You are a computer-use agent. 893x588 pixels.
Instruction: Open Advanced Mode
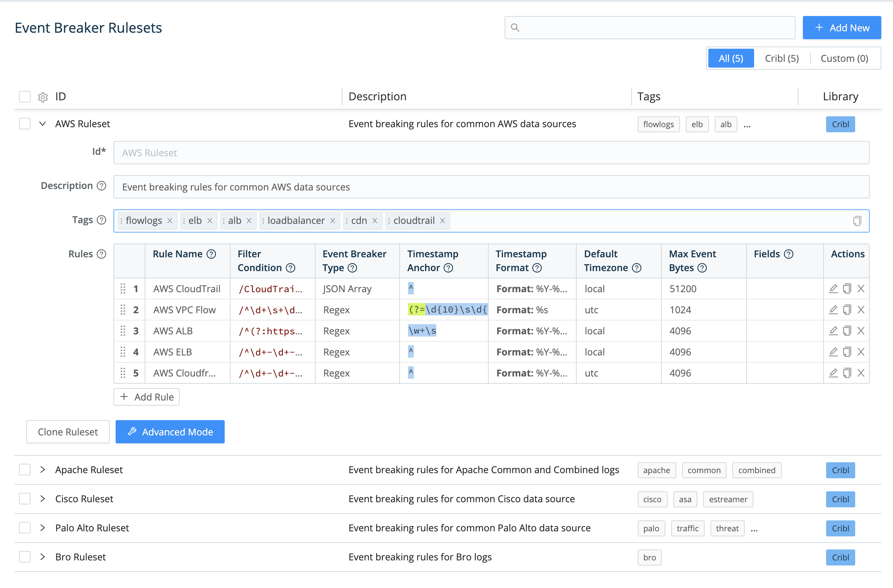pyautogui.click(x=170, y=432)
